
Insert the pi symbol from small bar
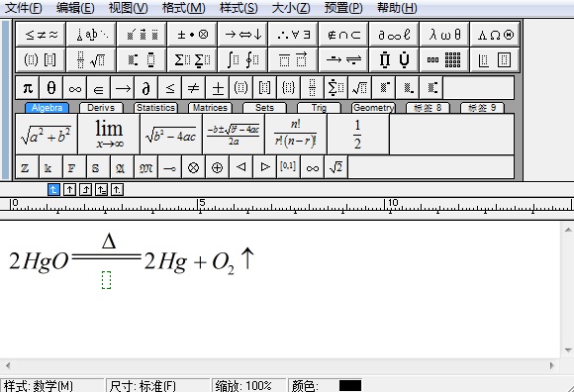coord(28,88)
